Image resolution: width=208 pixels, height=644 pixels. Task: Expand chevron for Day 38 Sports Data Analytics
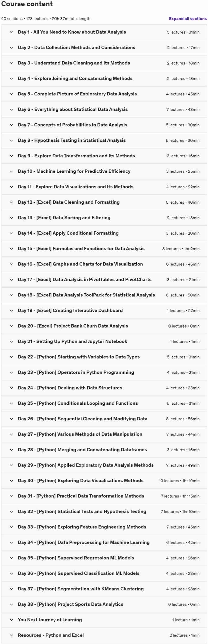coord(11,604)
